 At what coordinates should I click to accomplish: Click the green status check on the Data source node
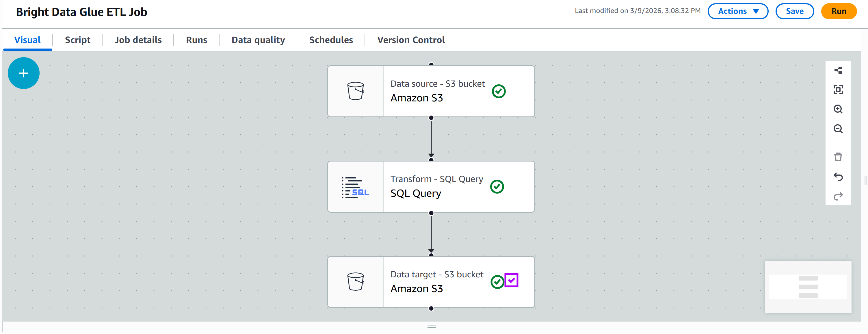(x=499, y=91)
